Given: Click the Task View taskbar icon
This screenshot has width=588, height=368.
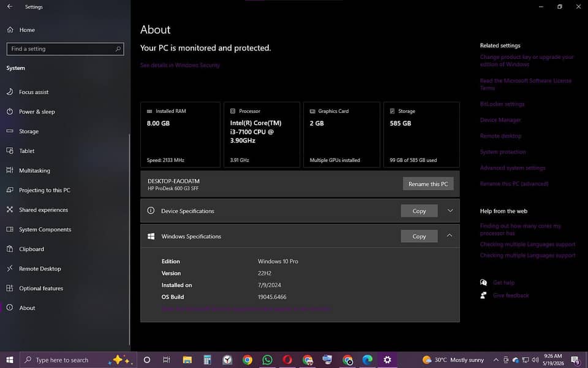Looking at the screenshot, I should (x=167, y=360).
